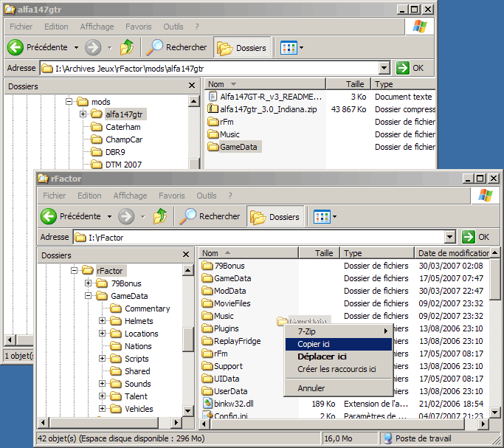Choose Annuler in context menu
The height and width of the screenshot is (448, 504).
[x=339, y=388]
